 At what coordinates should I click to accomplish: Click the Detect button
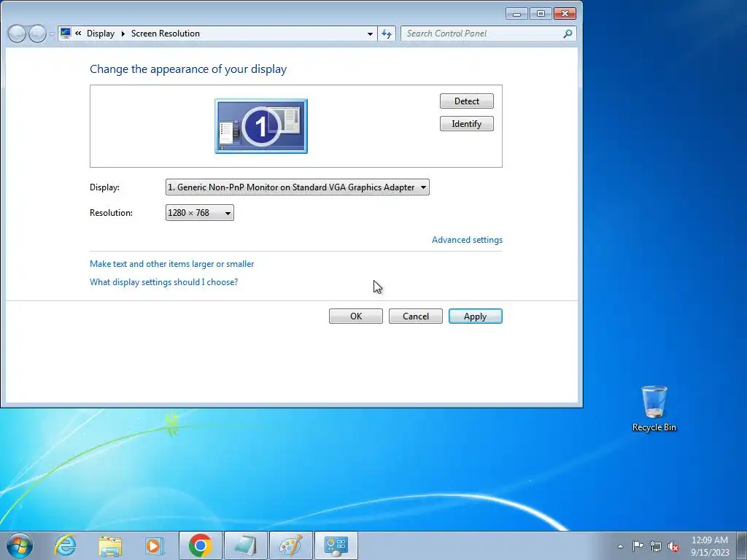(466, 101)
